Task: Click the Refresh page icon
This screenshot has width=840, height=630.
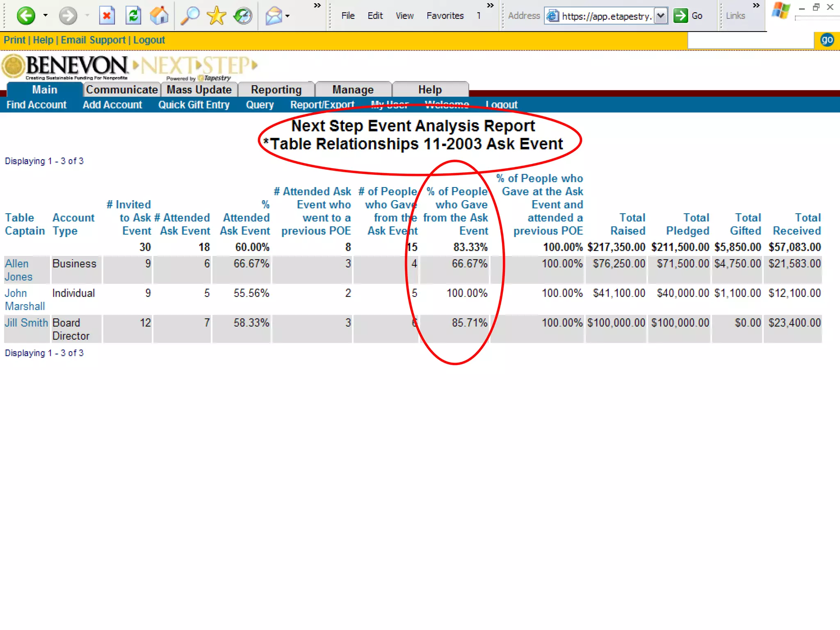Action: [133, 16]
